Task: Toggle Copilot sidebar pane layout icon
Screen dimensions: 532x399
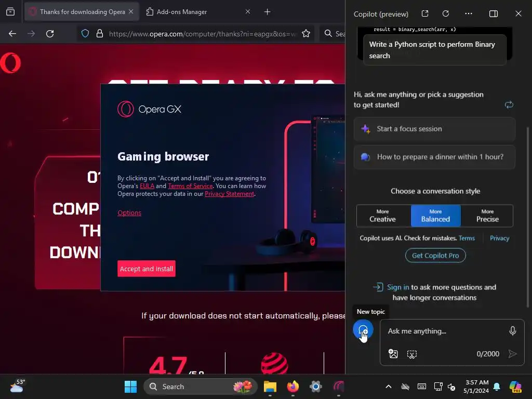Action: [494, 14]
